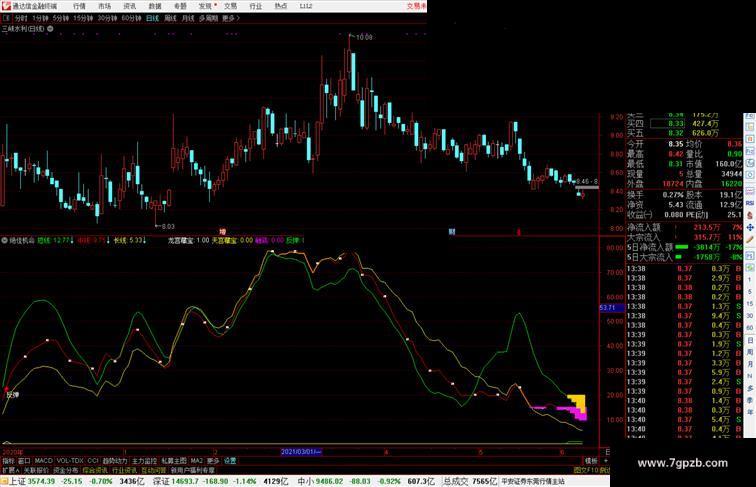Image resolution: width=756 pixels, height=487 pixels.
Task: Click the 通达信 red app logo icon
Action: tap(5, 6)
